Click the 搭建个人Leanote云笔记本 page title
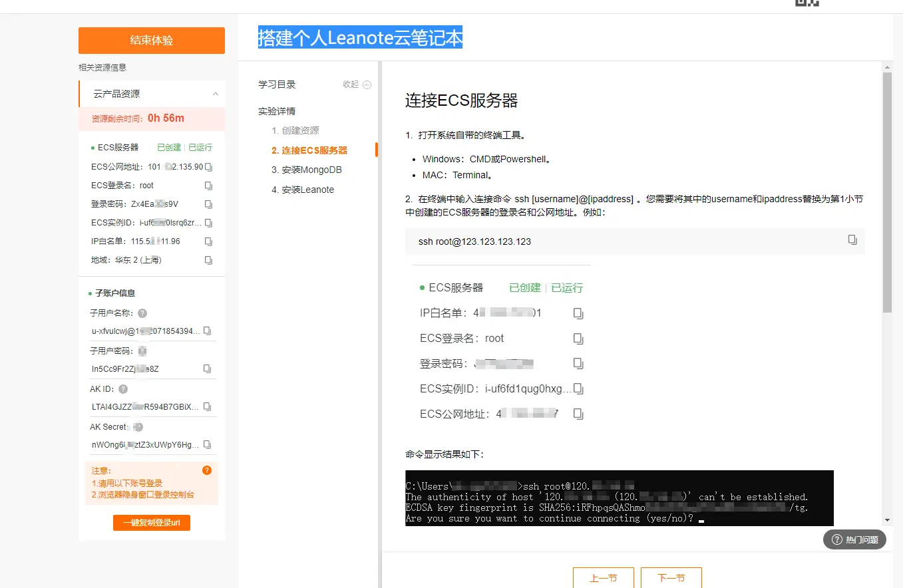Screen dimensions: 903x588 tap(360, 38)
